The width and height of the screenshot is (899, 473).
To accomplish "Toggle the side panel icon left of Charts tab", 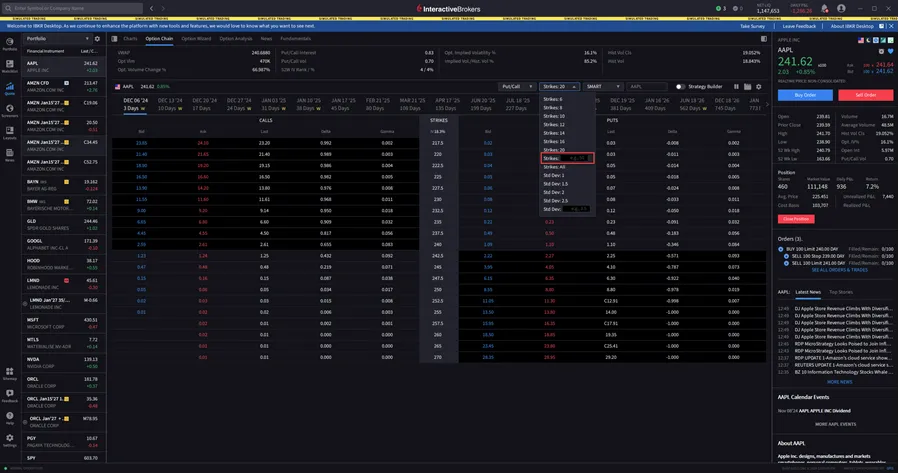I will [114, 38].
